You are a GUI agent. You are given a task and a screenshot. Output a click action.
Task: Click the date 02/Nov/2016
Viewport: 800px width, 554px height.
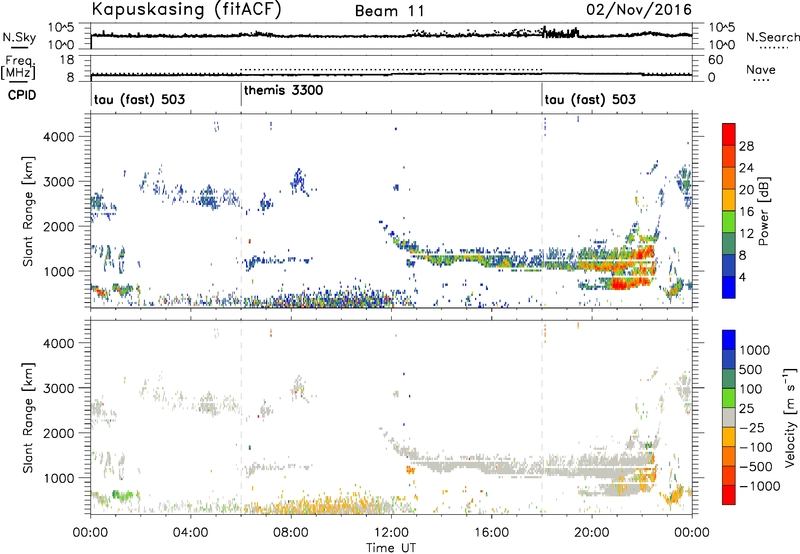tap(639, 10)
